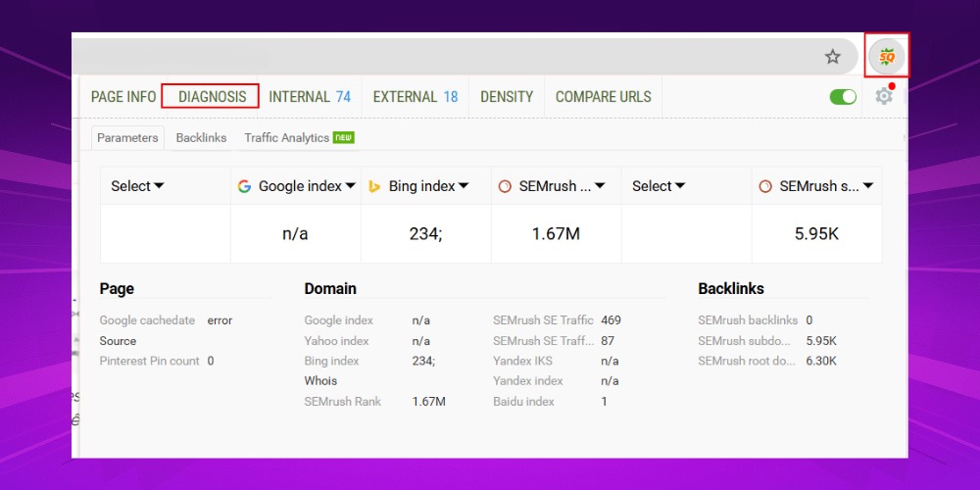Bookmark page with the star icon

[832, 57]
